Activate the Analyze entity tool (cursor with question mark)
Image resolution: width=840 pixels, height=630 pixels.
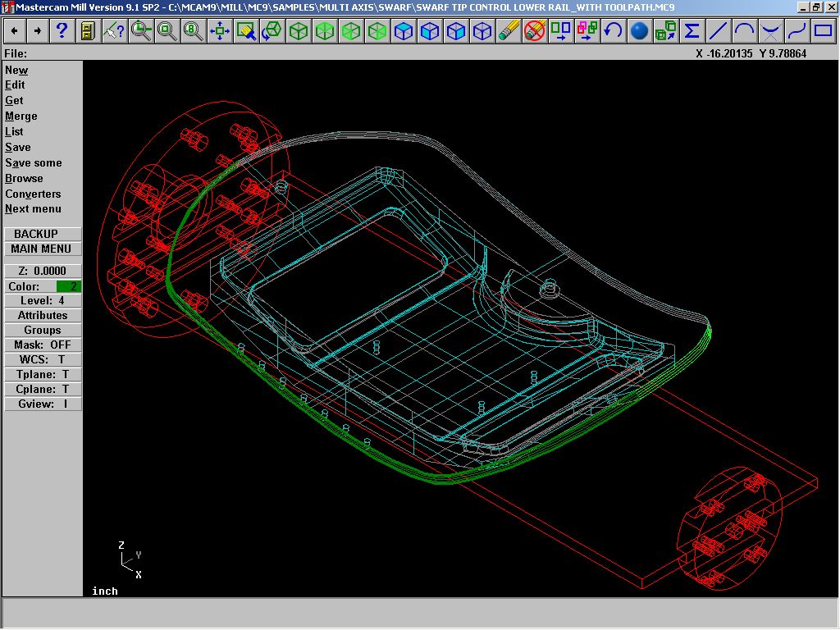(114, 31)
